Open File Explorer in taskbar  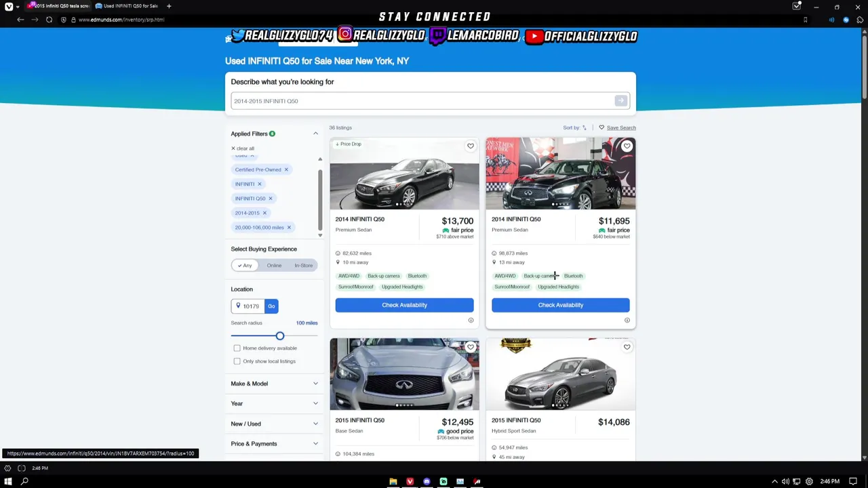click(x=393, y=481)
